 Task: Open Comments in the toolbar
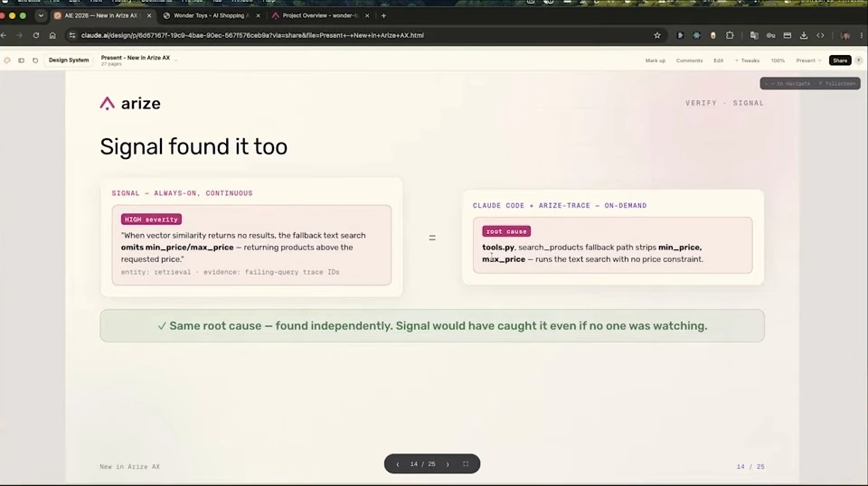tap(689, 61)
